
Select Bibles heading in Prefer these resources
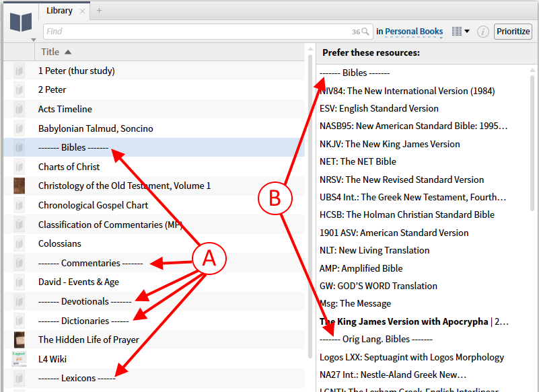(x=355, y=73)
